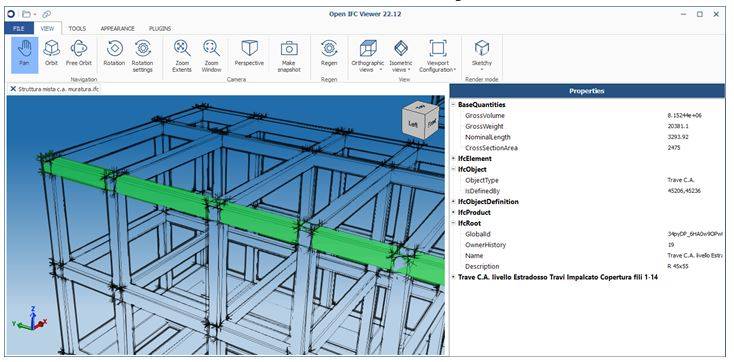Image resolution: width=734 pixels, height=362 pixels.
Task: Click the value 20381.1 for GrossWeight
Action: pos(678,126)
